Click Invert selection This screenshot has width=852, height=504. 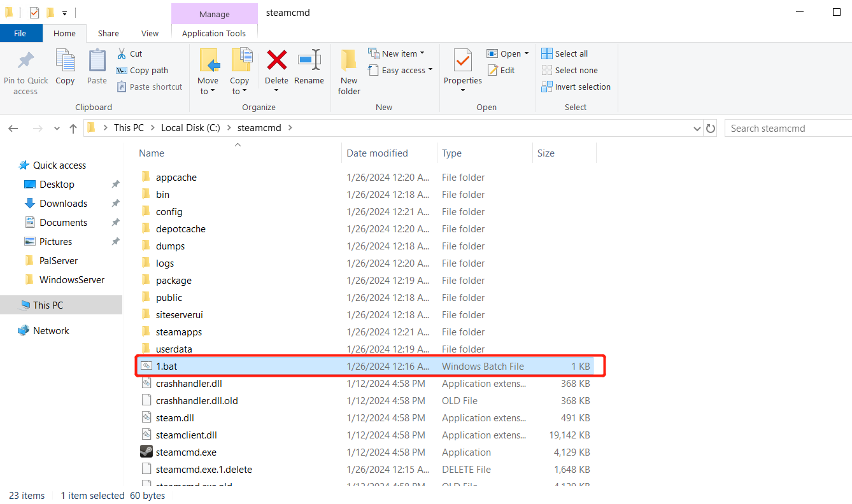tap(576, 87)
